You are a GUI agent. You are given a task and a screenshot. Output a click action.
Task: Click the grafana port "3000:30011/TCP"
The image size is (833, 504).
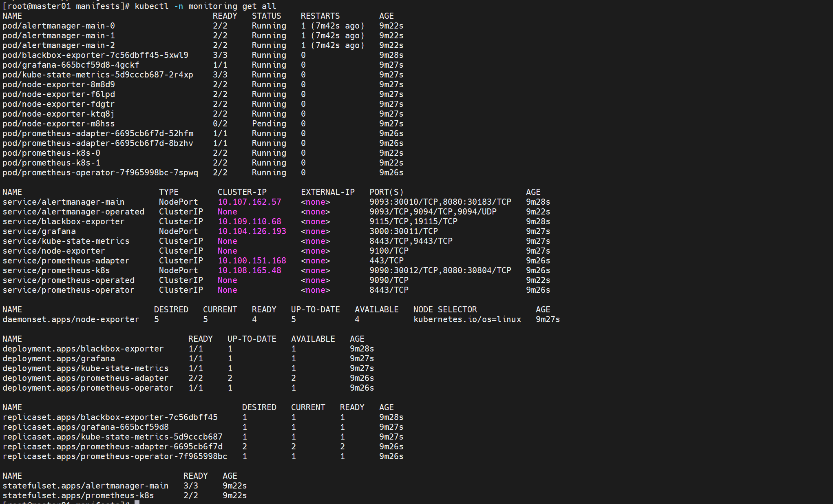[404, 231]
